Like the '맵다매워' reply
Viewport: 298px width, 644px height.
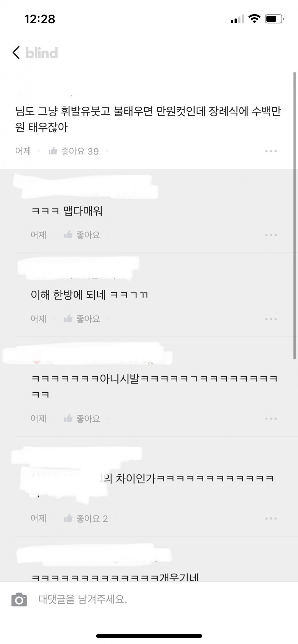tap(68, 235)
